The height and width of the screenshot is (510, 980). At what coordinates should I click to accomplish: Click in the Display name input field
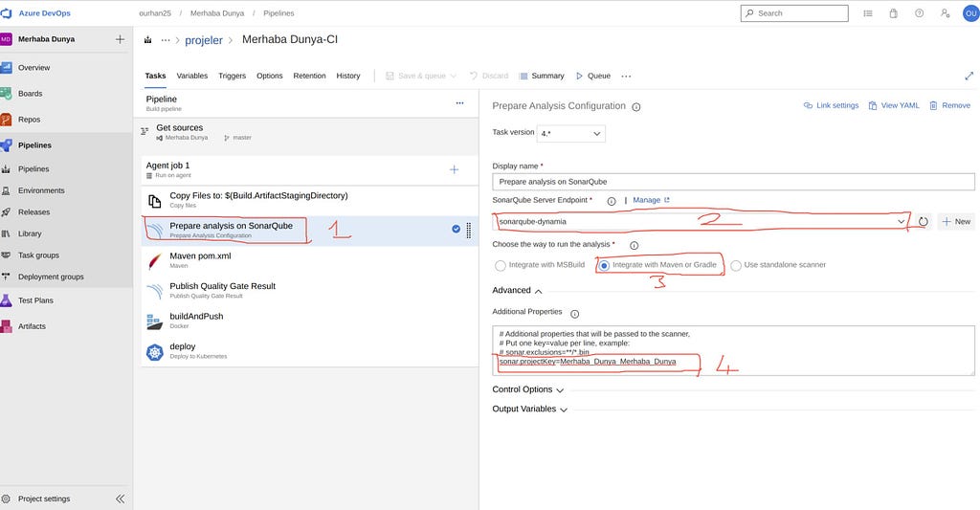pos(733,182)
